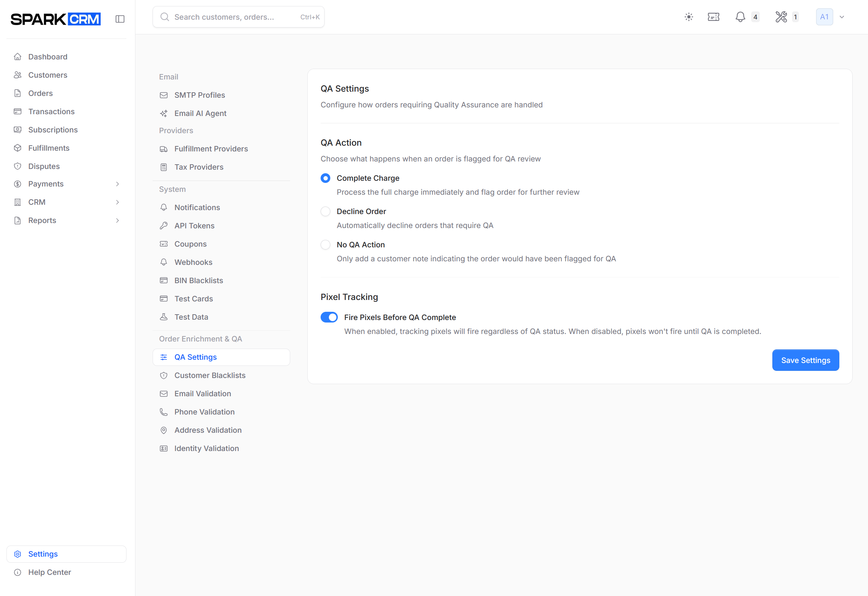Click the tools count badge 1
868x596 pixels.
coord(796,17)
